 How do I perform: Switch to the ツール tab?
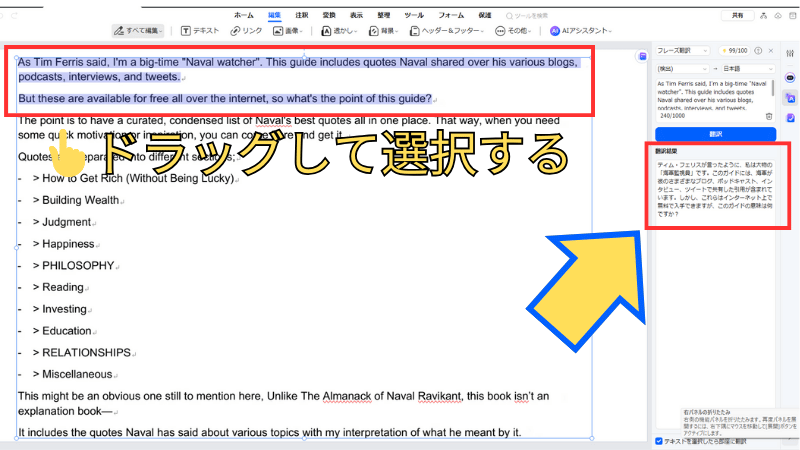tap(414, 15)
